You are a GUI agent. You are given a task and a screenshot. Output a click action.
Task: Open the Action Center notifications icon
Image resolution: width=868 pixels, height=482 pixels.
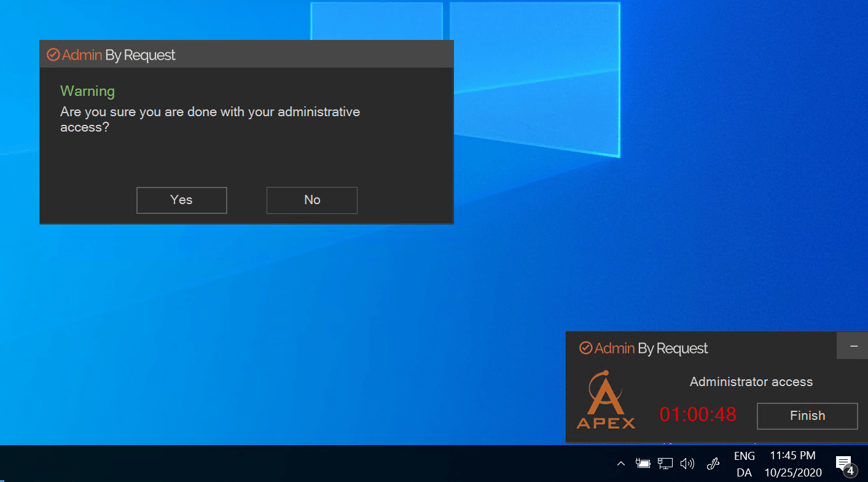click(x=843, y=464)
